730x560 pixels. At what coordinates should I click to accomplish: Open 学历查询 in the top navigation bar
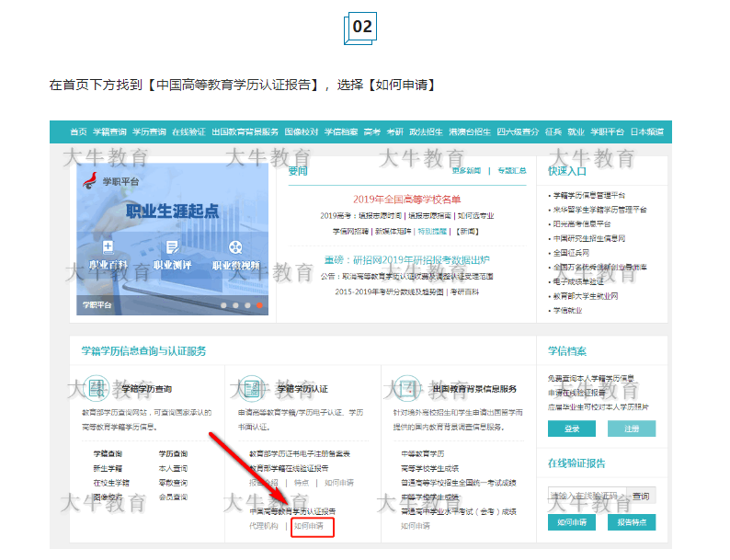click(x=149, y=131)
